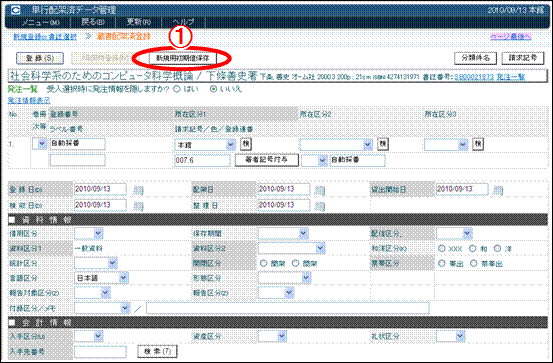Open the ヘルプ menu
553x363 pixels.
pyautogui.click(x=183, y=22)
